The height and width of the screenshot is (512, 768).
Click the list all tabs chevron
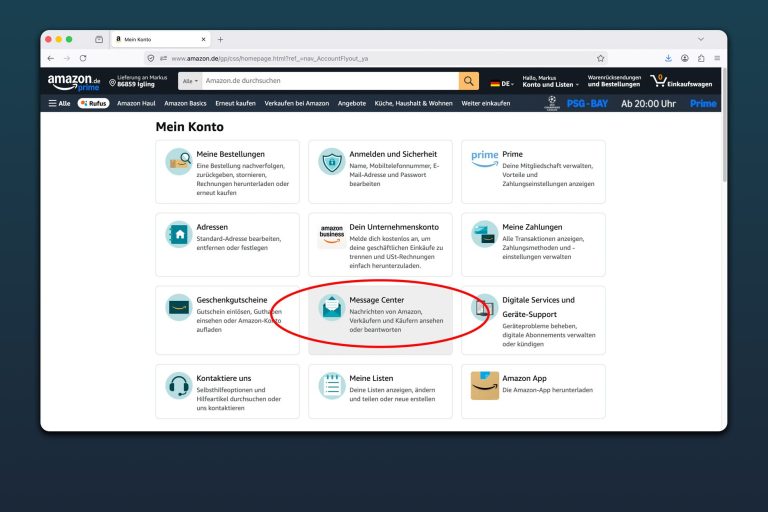pos(701,39)
